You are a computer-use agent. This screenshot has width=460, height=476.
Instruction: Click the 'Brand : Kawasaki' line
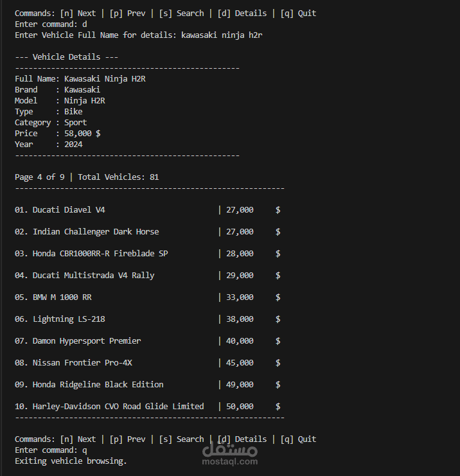click(x=57, y=89)
